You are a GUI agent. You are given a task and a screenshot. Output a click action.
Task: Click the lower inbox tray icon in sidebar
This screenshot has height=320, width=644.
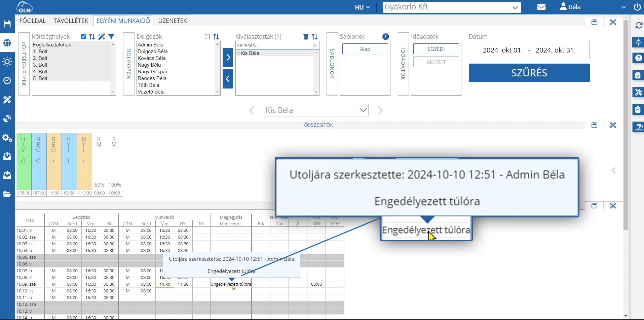(7, 175)
